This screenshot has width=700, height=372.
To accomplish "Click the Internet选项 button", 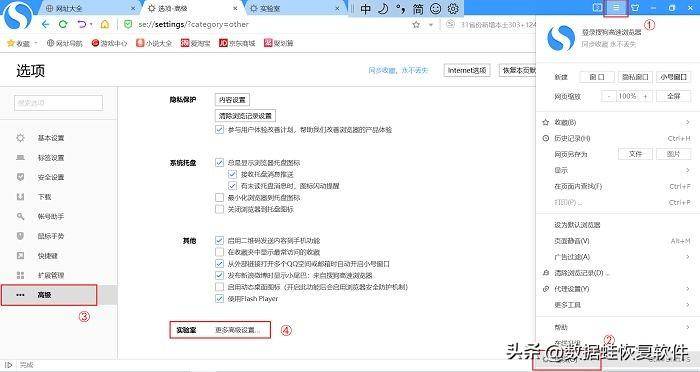I will click(x=467, y=71).
